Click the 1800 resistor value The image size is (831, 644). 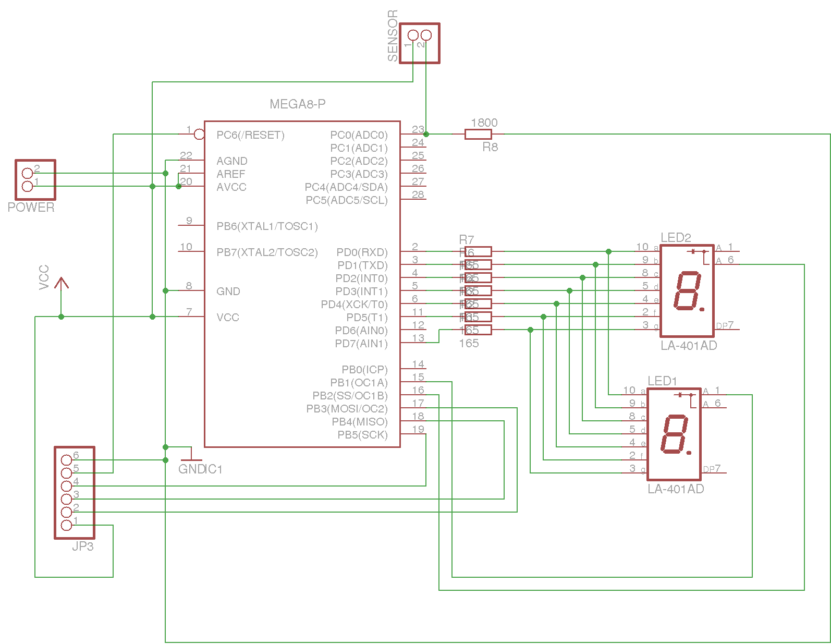tap(484, 123)
